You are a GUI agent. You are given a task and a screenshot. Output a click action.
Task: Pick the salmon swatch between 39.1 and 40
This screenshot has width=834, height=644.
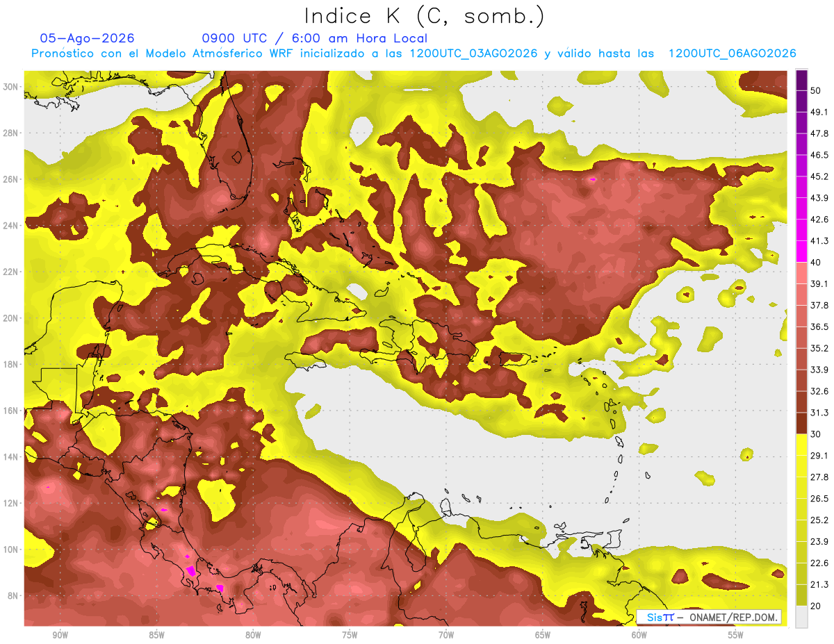801,273
